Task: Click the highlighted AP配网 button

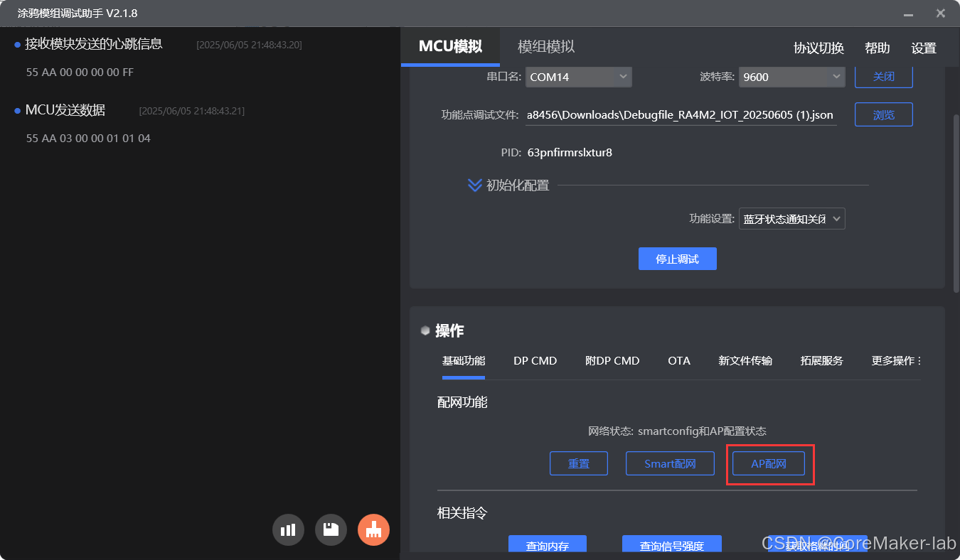Action: pyautogui.click(x=770, y=463)
